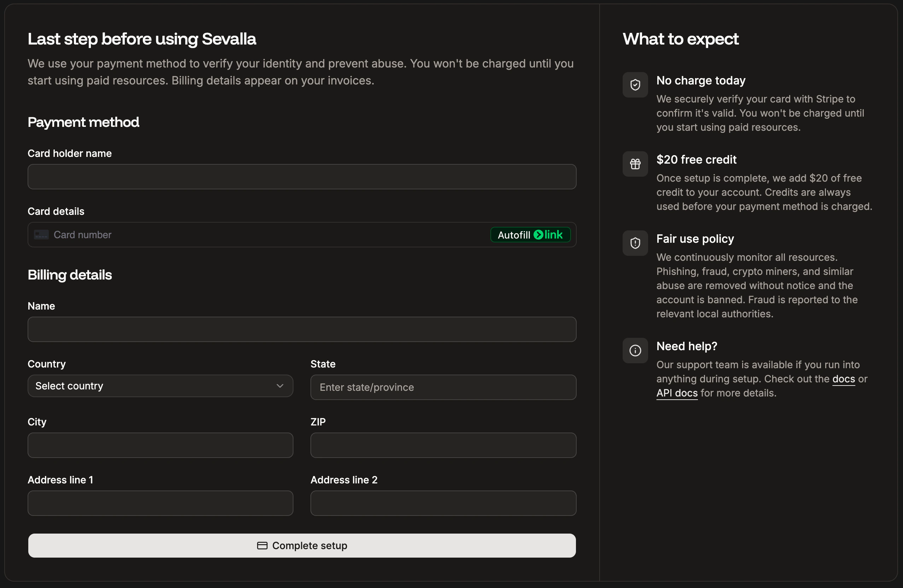Click the card brand icon in Card number field

(41, 235)
